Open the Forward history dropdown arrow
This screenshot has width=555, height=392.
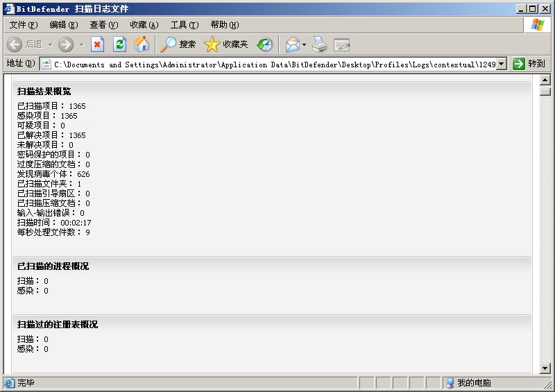pyautogui.click(x=81, y=44)
